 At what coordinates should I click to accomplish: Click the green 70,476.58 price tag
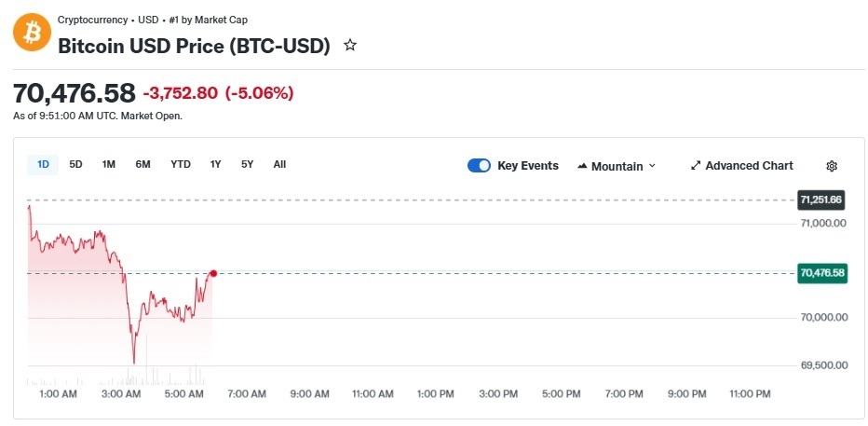tap(821, 273)
